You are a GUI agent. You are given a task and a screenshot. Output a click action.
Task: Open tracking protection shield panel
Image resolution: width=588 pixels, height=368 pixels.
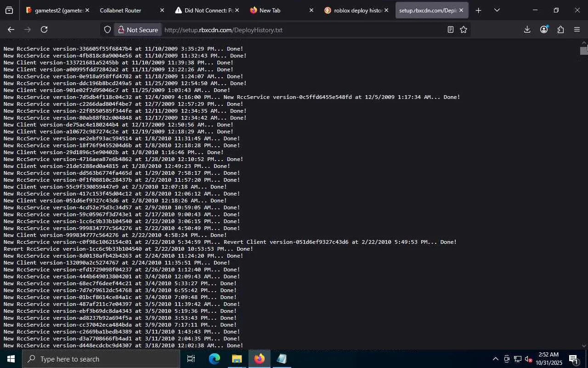(107, 29)
